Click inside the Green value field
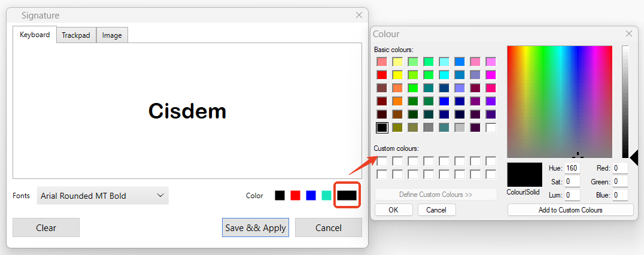Screen dimensions: 644x255 click(621, 181)
